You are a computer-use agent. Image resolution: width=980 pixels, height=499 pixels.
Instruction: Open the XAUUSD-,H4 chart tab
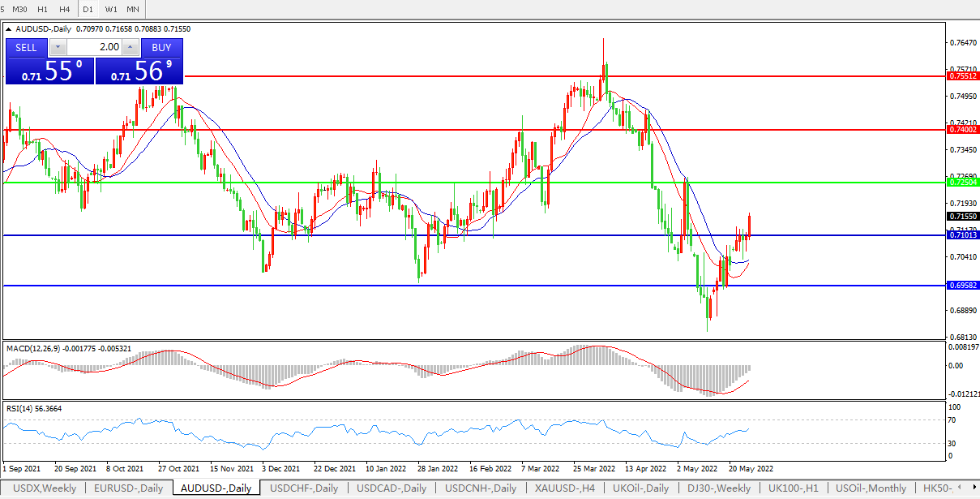coord(564,488)
